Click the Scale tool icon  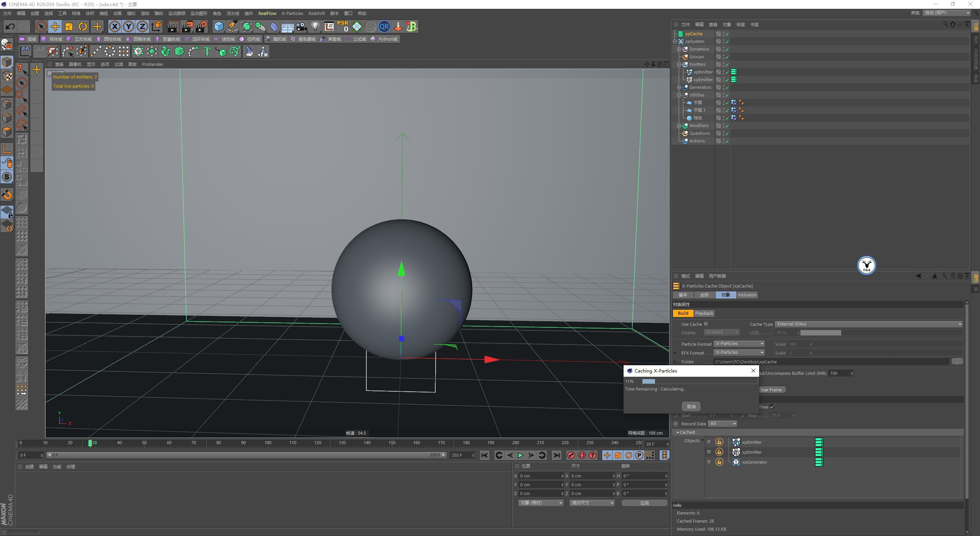pos(69,26)
